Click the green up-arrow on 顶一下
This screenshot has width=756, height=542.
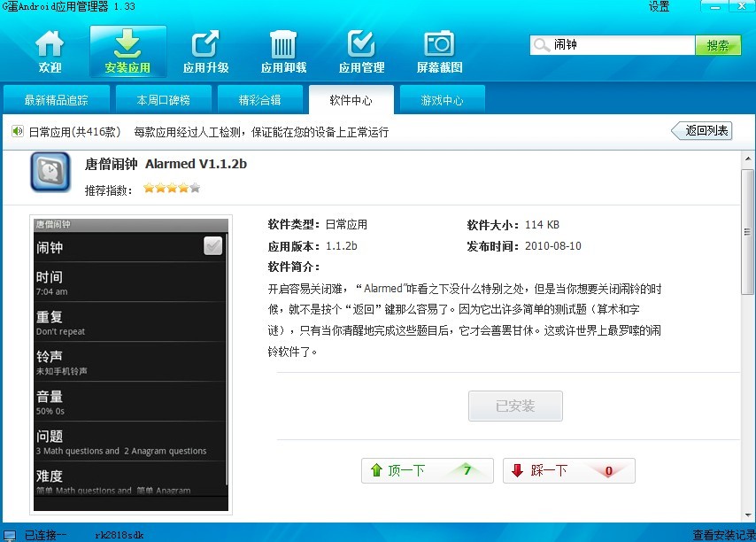pos(376,470)
